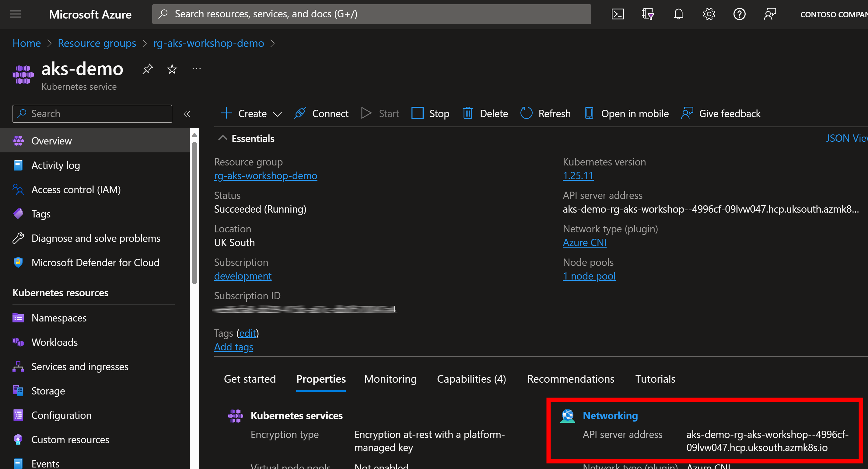Select Overview in the sidebar
This screenshot has height=469, width=868.
tap(94, 141)
